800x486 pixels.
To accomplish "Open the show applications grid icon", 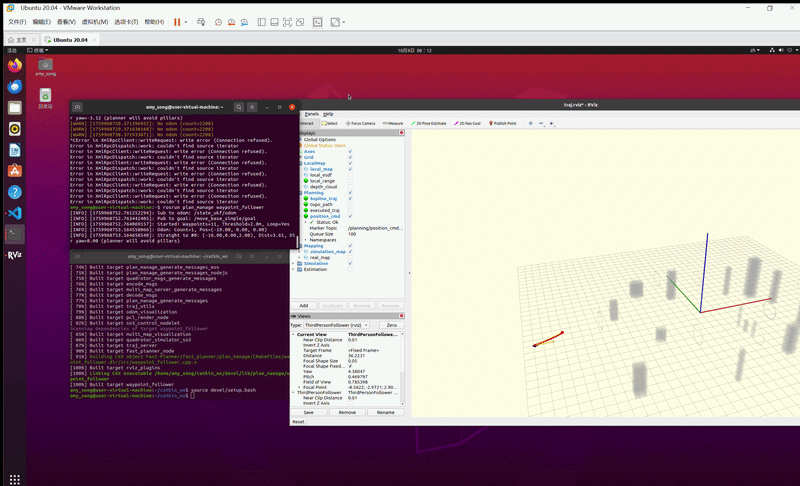I will [15, 479].
